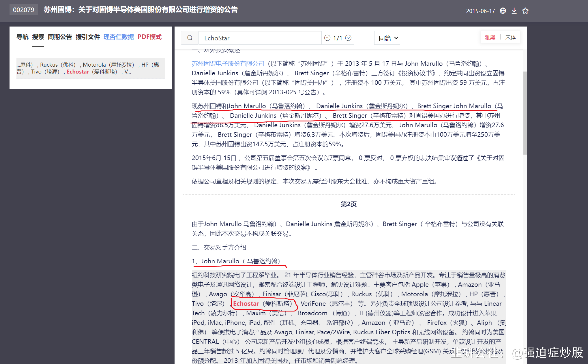Open the 同期公告 tab
This screenshot has height=364, width=588.
60,37
